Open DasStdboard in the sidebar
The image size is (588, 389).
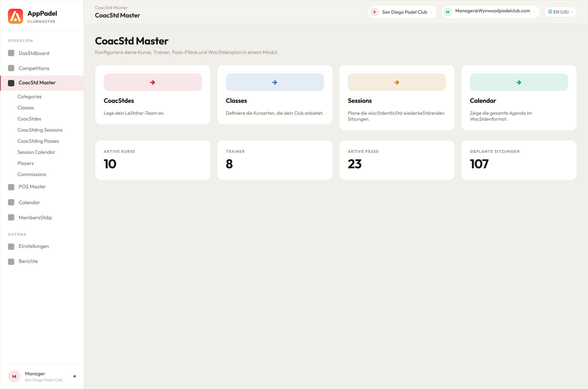pos(42,53)
